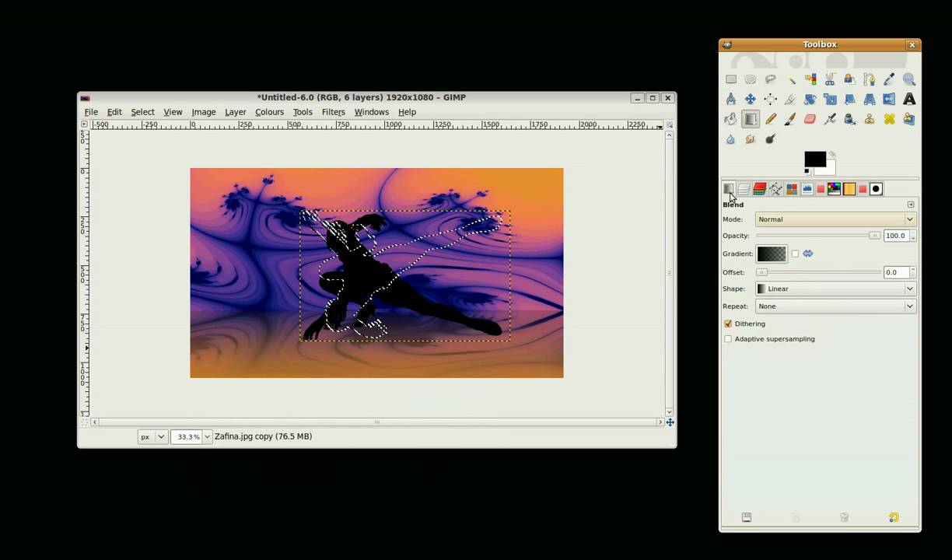The image size is (952, 560).
Task: Swap foreground and background colors
Action: pos(832,155)
